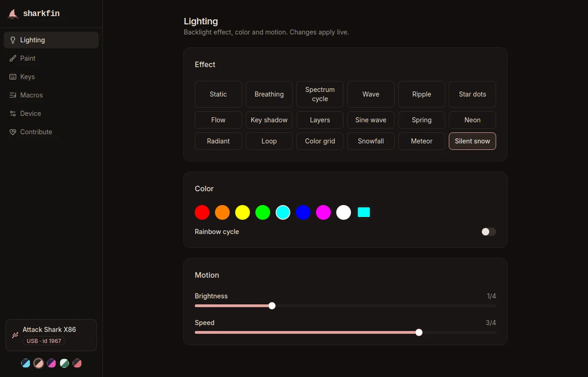This screenshot has width=588, height=377.
Task: Click the selected pink-beige theme swatch
Action: 39,363
